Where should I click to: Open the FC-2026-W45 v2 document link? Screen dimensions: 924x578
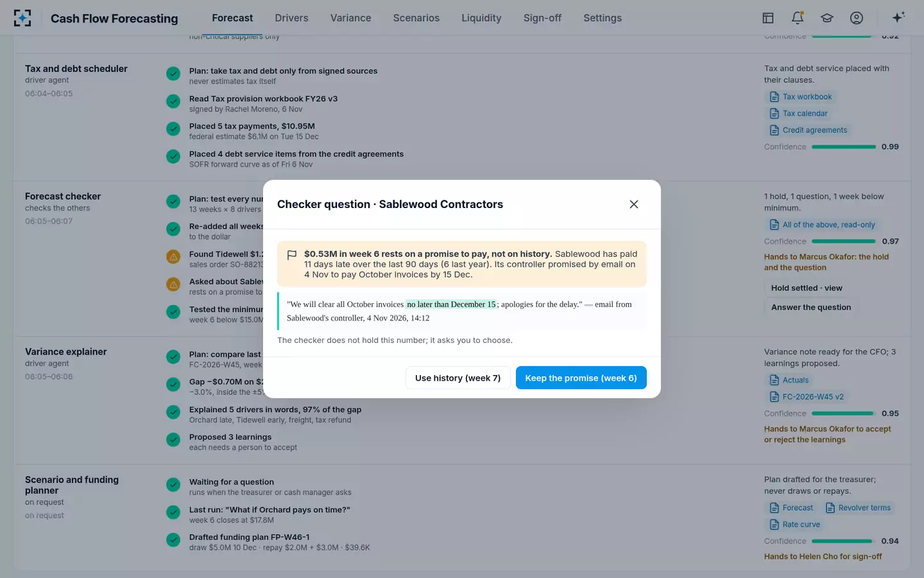point(807,397)
